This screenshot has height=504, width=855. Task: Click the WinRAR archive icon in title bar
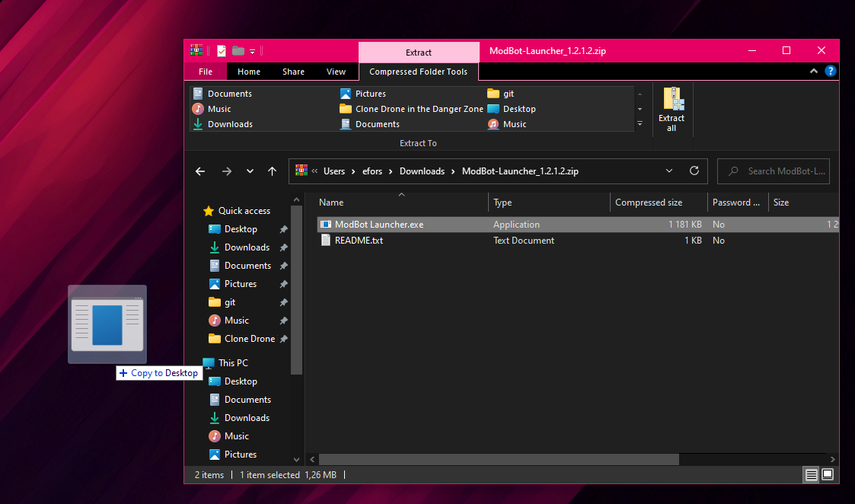(196, 51)
